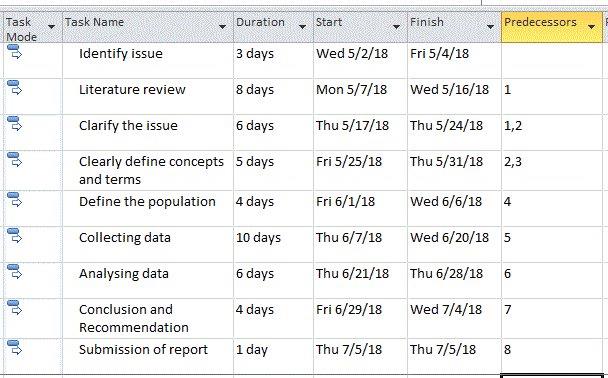Open the Task Name column dropdown arrow
Viewport: 608px width, 378px height.
coord(222,27)
